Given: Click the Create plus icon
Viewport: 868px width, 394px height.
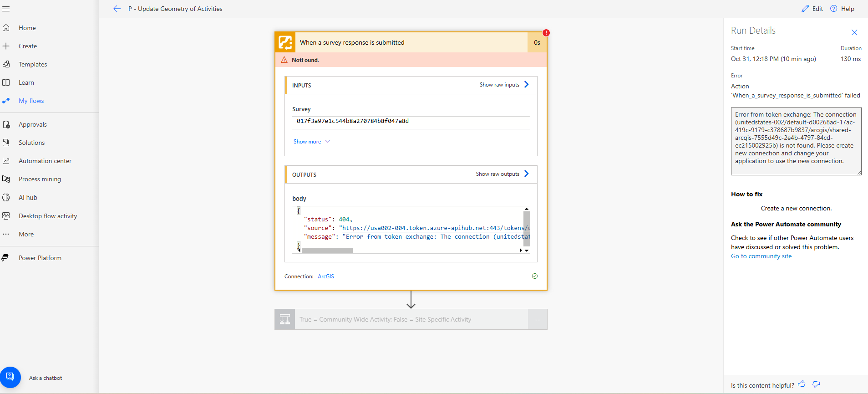Looking at the screenshot, I should 6,46.
